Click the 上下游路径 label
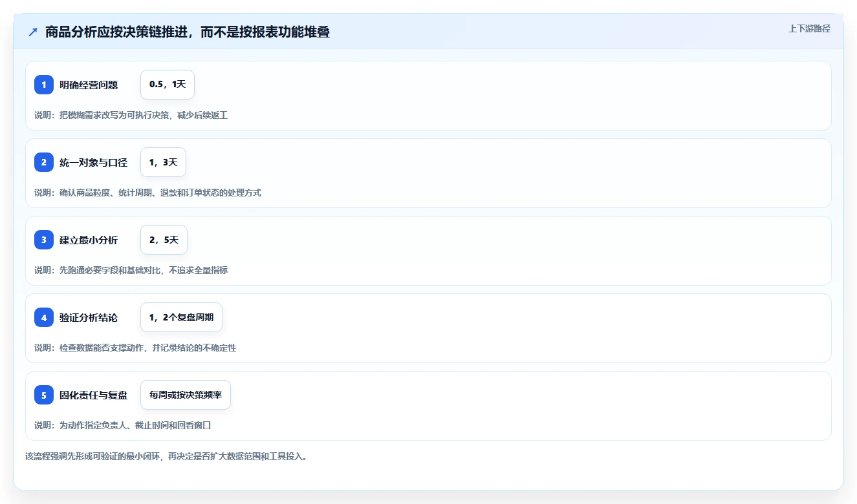The width and height of the screenshot is (857, 504). 809,28
